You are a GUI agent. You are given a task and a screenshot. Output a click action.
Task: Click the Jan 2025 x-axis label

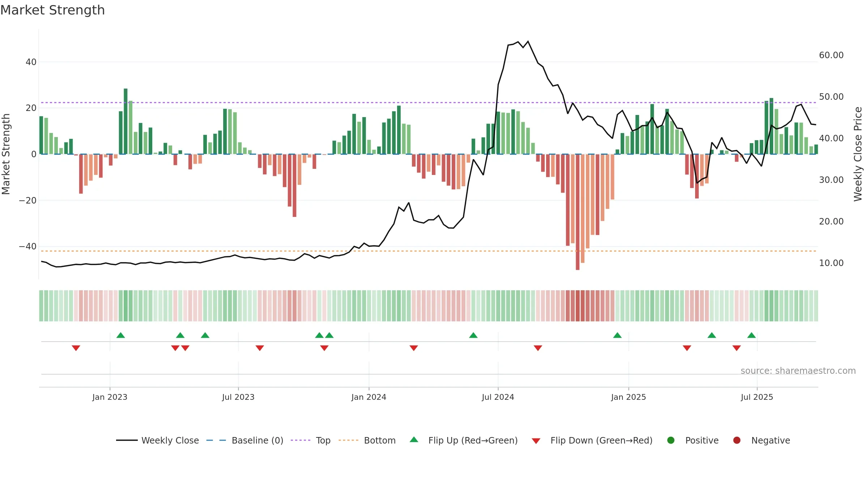(629, 397)
